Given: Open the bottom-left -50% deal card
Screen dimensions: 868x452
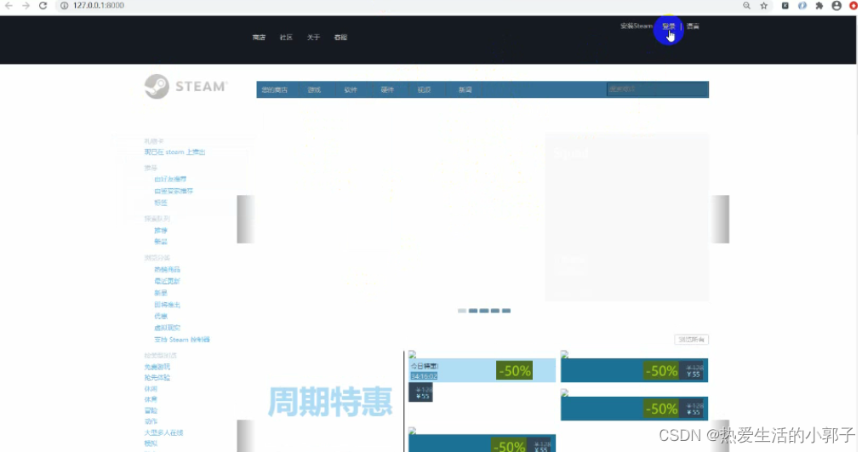Looking at the screenshot, I should click(482, 443).
